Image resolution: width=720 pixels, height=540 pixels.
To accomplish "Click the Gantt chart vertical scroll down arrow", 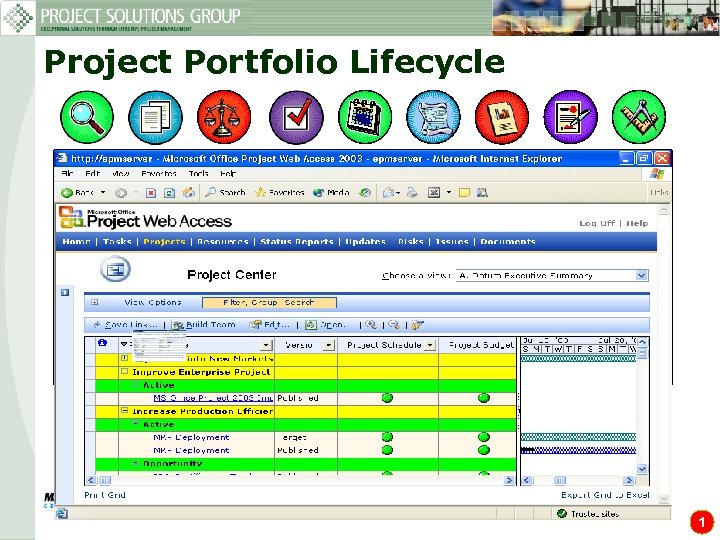I will tap(642, 469).
